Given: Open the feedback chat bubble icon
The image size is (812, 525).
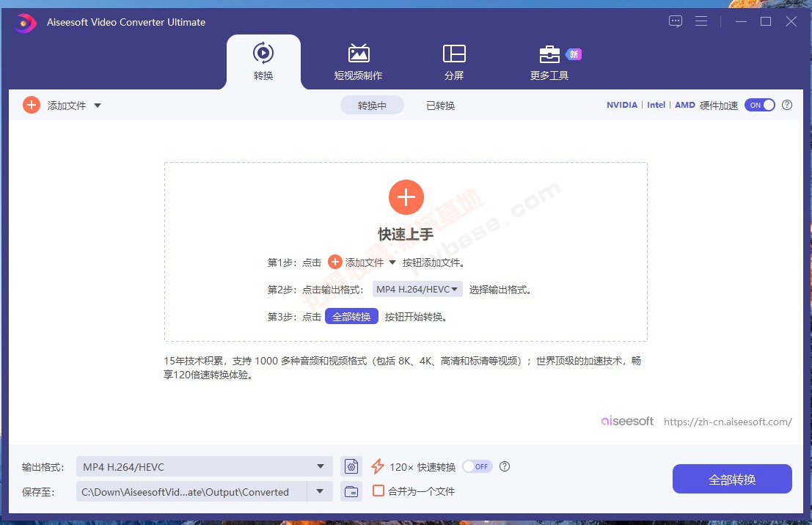Looking at the screenshot, I should tap(676, 21).
